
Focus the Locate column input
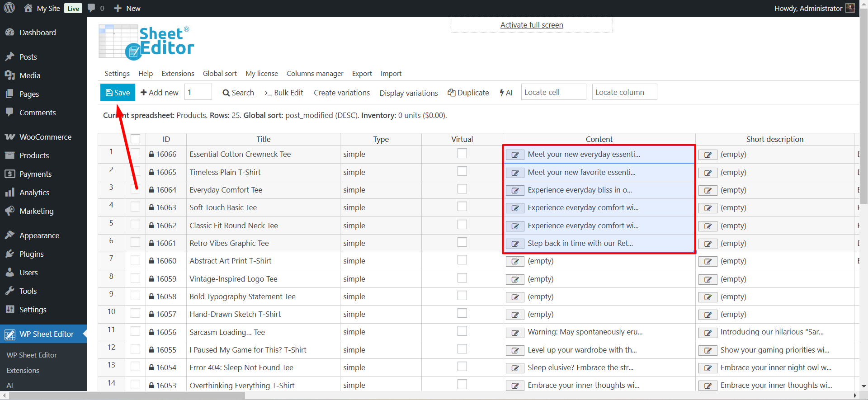coord(625,92)
